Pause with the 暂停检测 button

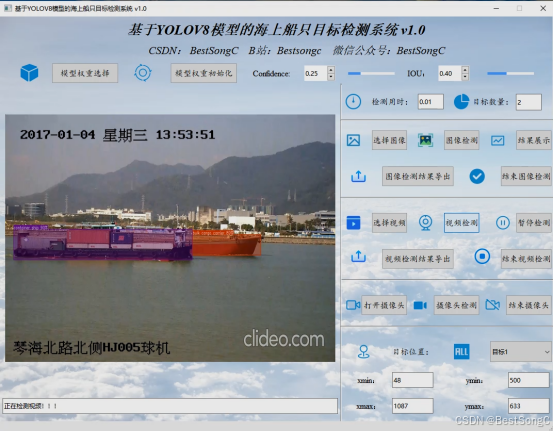534,223
